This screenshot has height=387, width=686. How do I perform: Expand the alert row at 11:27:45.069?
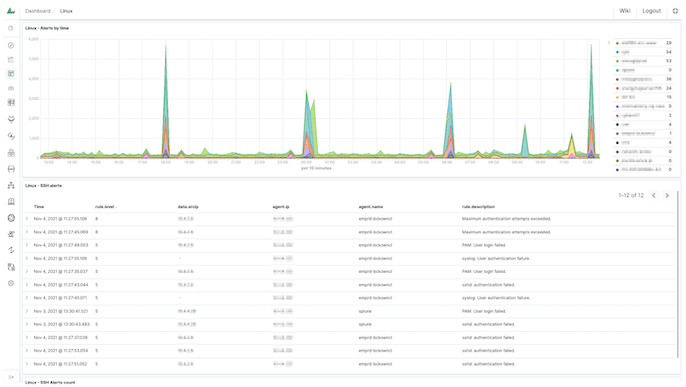27,232
